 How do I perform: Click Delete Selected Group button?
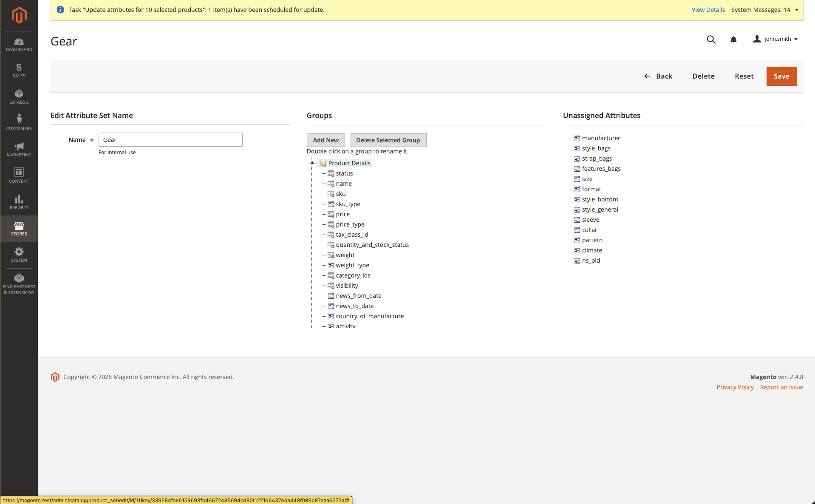pyautogui.click(x=388, y=140)
